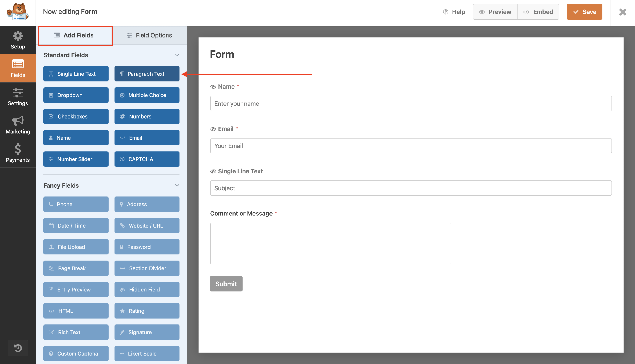Viewport: 635px width, 364px height.
Task: Open the Payments dollar section
Action: pyautogui.click(x=18, y=153)
